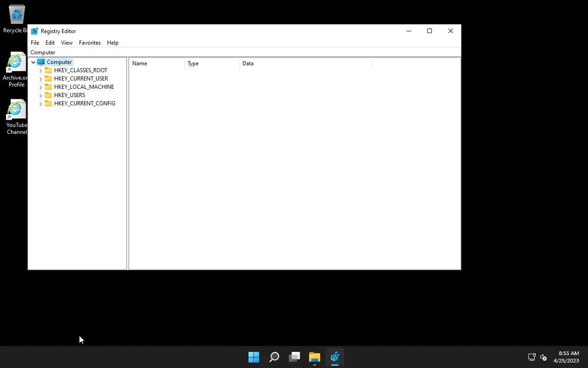Click the HKEY_LOCAL_MACHINE folder icon
Screen dimensions: 588x368
pyautogui.click(x=48, y=87)
